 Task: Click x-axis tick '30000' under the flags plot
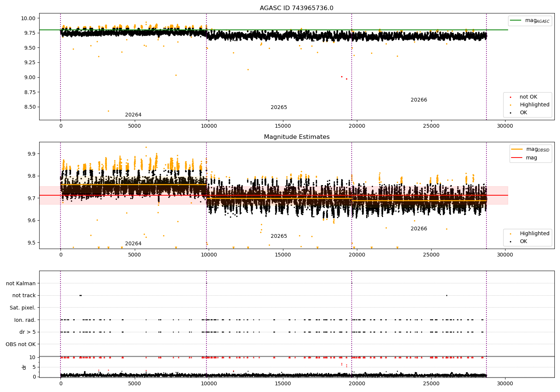pos(505,384)
